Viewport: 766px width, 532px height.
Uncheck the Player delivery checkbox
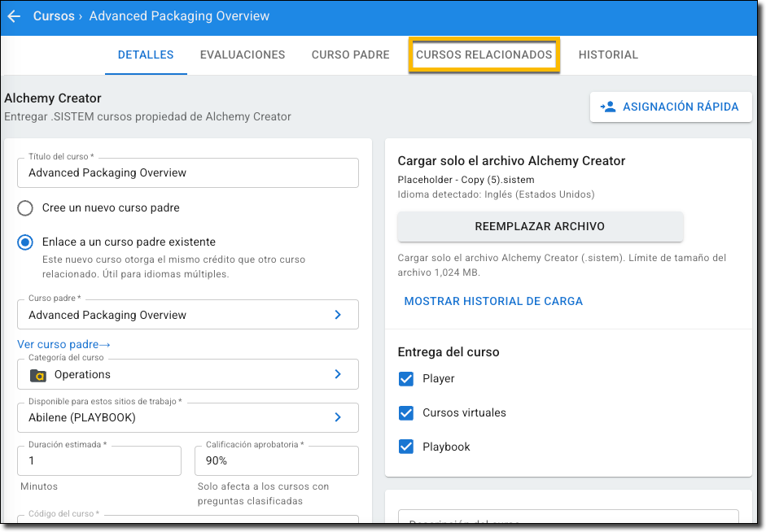(x=406, y=379)
